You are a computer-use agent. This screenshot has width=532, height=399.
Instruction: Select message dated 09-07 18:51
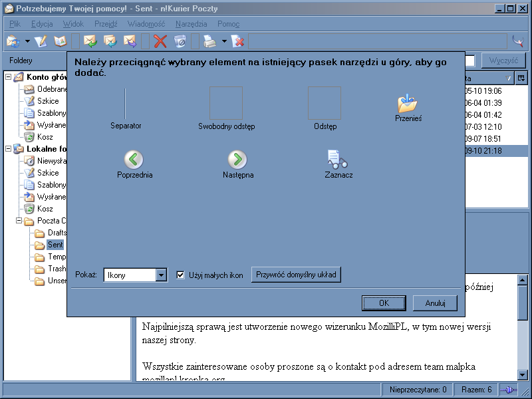coord(496,139)
